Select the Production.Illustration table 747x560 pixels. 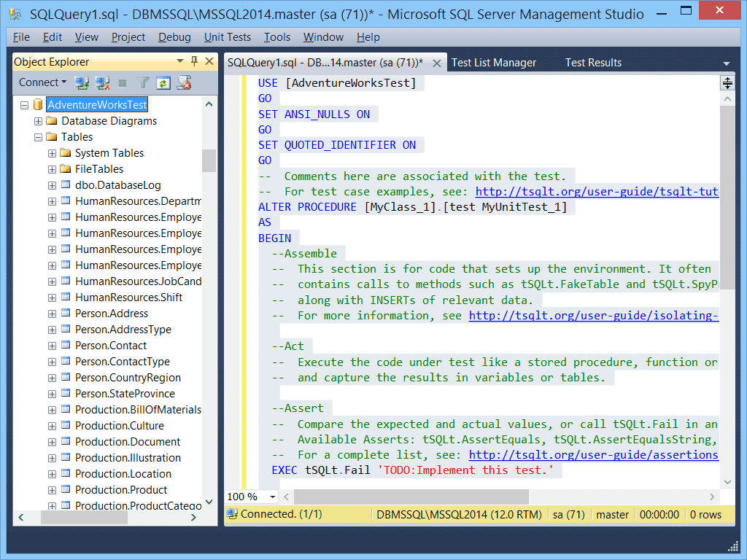coord(128,458)
